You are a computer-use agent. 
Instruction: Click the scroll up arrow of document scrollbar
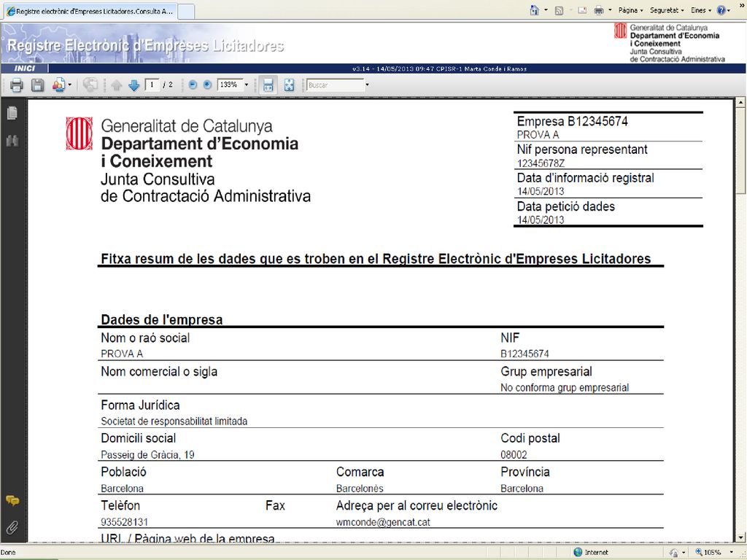[740, 102]
